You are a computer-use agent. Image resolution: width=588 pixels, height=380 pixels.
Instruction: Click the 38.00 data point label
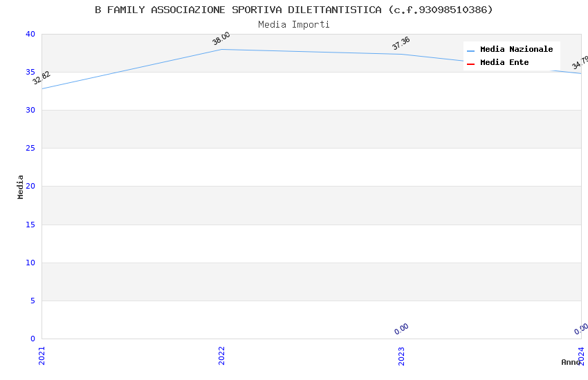click(x=221, y=39)
